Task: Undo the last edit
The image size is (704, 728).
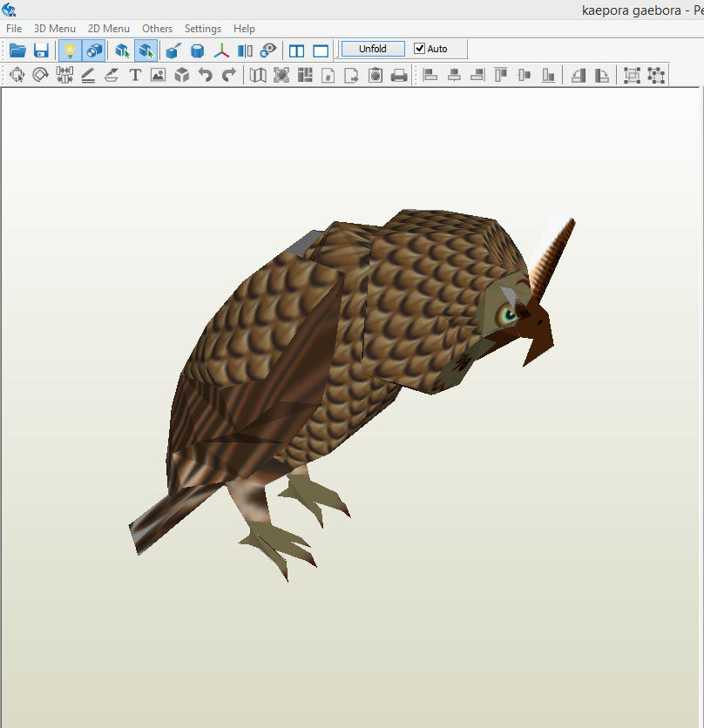Action: (x=206, y=76)
